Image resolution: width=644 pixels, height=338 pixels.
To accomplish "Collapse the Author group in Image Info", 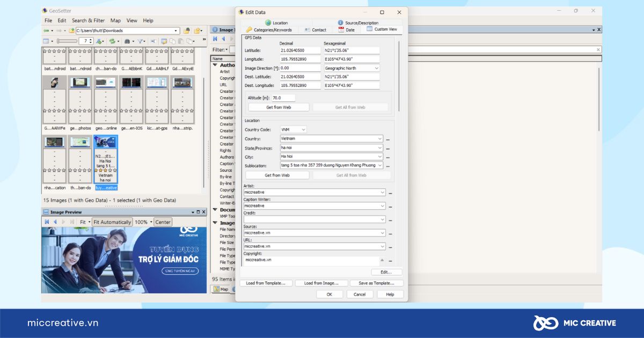I will coord(215,65).
